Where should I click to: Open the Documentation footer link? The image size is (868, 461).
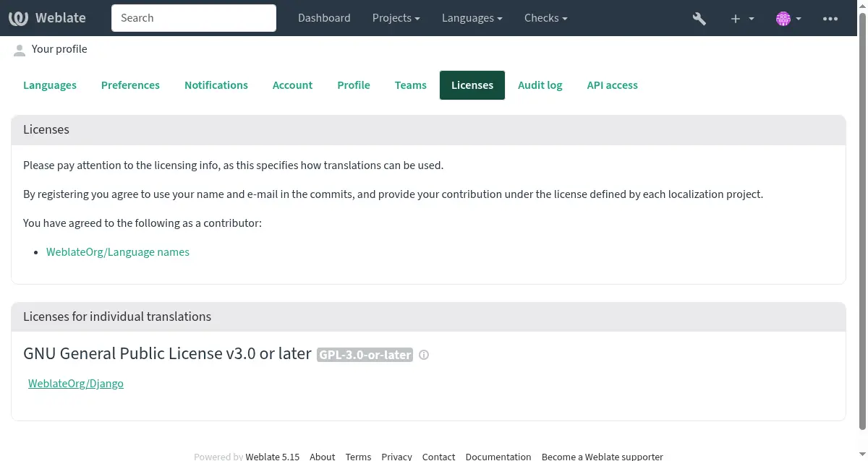point(498,457)
